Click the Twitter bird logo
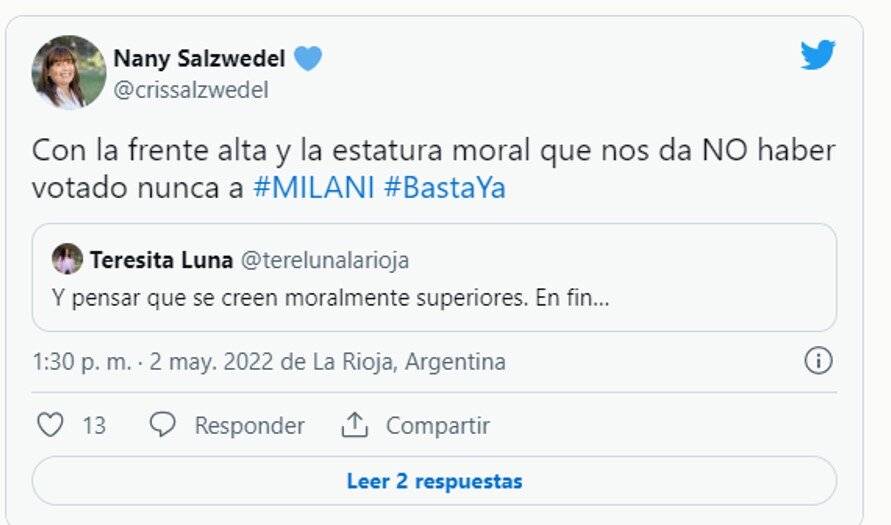This screenshot has width=891, height=525. pos(818,55)
